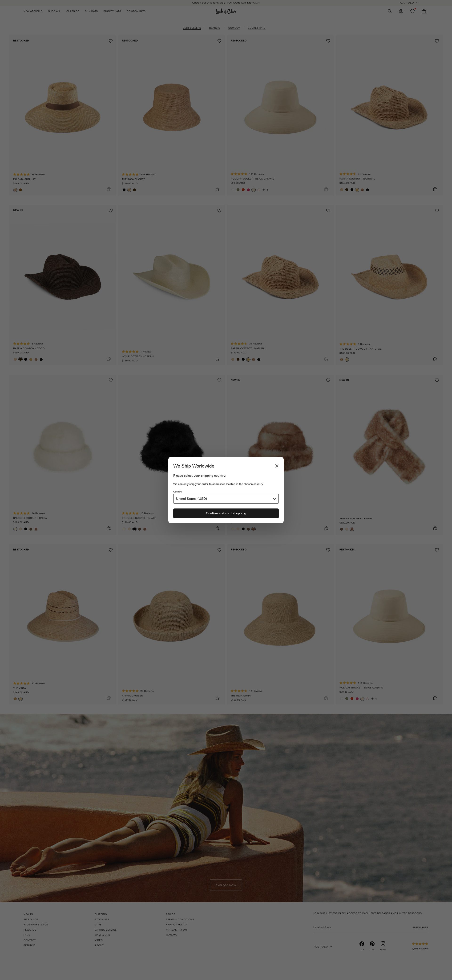Switch to the CLASSIC tab
The image size is (452, 980).
pyautogui.click(x=214, y=28)
